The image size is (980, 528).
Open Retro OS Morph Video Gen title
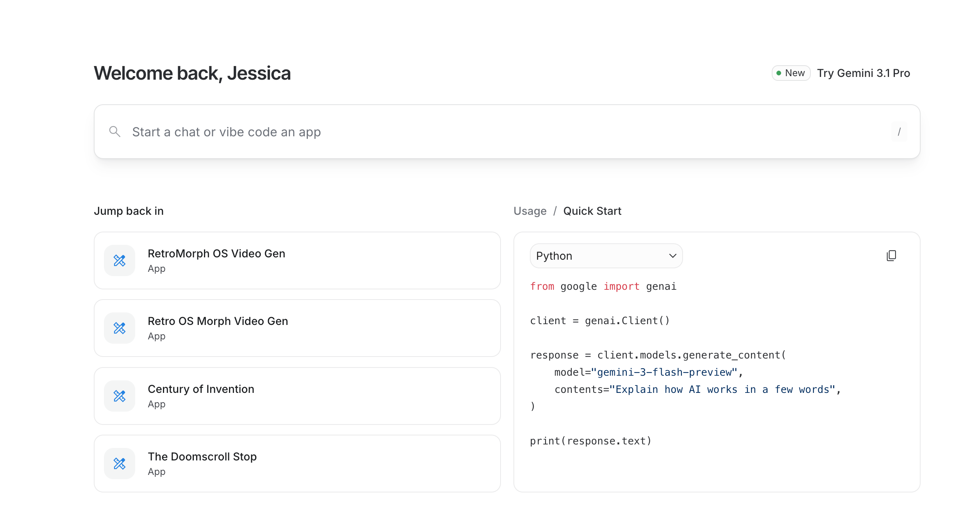point(218,321)
